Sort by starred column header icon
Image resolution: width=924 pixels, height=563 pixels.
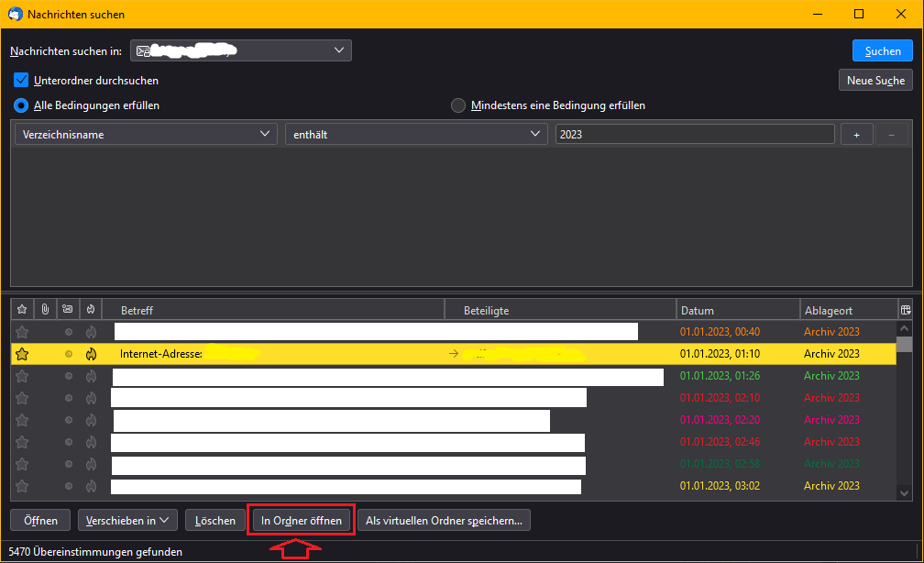click(22, 310)
